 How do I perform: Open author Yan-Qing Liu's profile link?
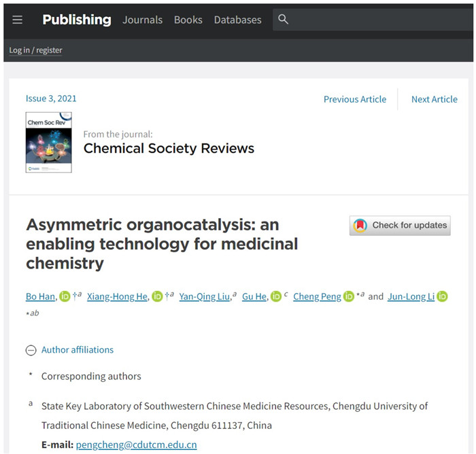205,296
